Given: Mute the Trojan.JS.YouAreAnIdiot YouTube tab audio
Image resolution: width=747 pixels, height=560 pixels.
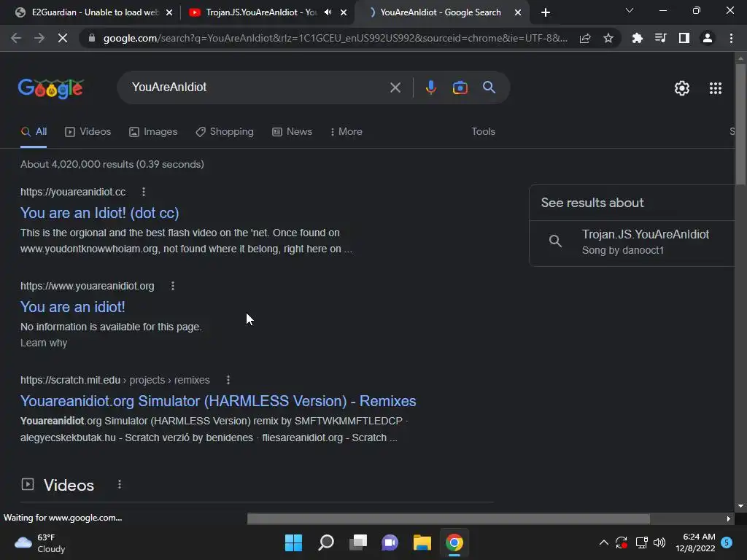Looking at the screenshot, I should pos(328,12).
